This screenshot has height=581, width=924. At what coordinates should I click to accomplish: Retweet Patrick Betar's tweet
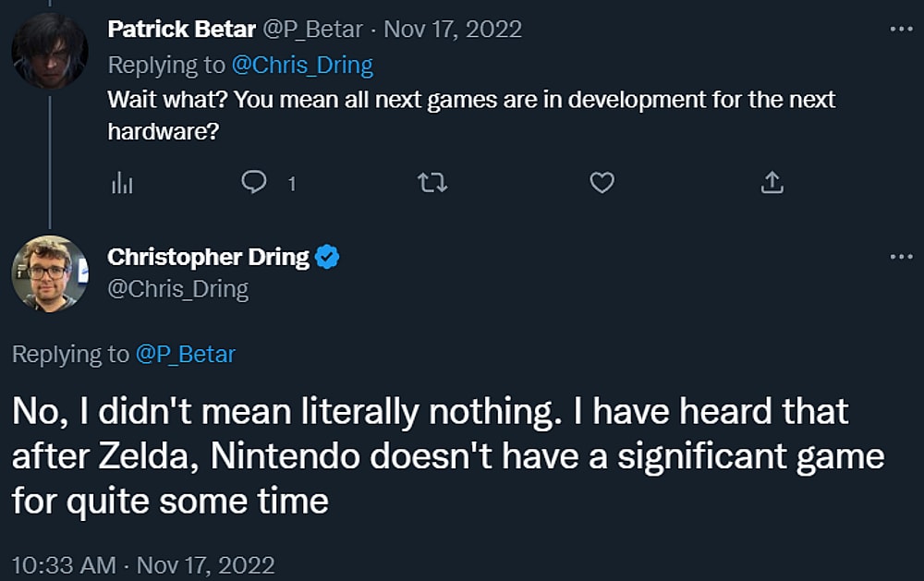point(431,183)
